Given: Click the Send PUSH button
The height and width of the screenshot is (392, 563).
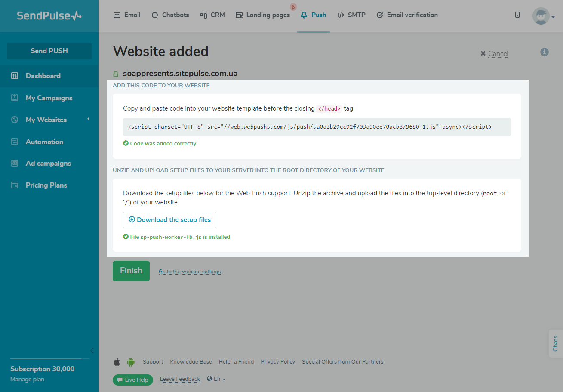Looking at the screenshot, I should pos(49,51).
